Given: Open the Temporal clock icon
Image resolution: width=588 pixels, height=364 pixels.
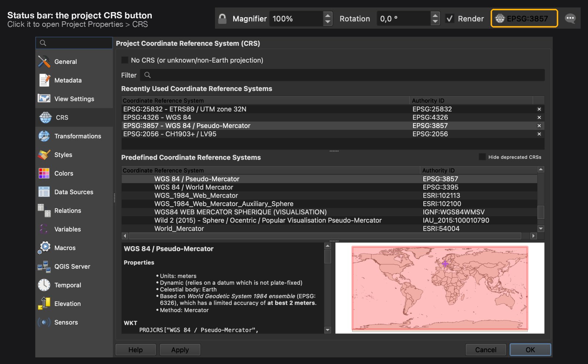Looking at the screenshot, I should coord(44,285).
